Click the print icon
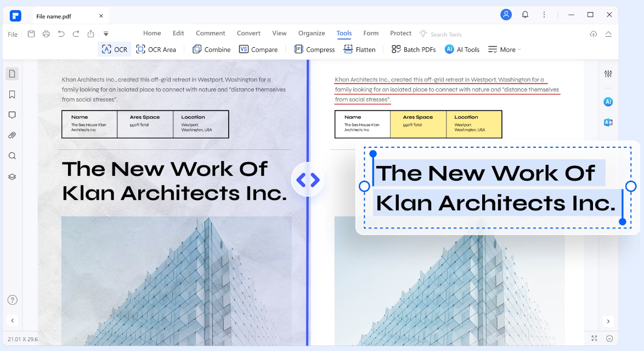This screenshot has height=351, width=644. pos(46,34)
